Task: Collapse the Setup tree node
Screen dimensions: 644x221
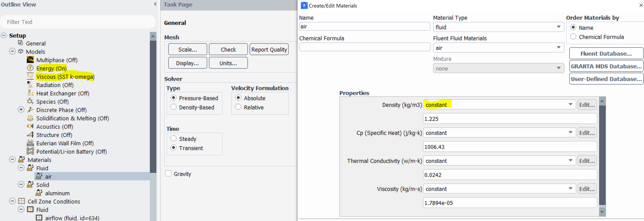Action: [x=4, y=36]
